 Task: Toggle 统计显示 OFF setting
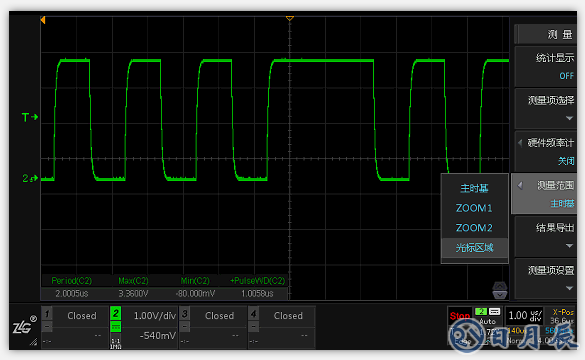[x=546, y=67]
